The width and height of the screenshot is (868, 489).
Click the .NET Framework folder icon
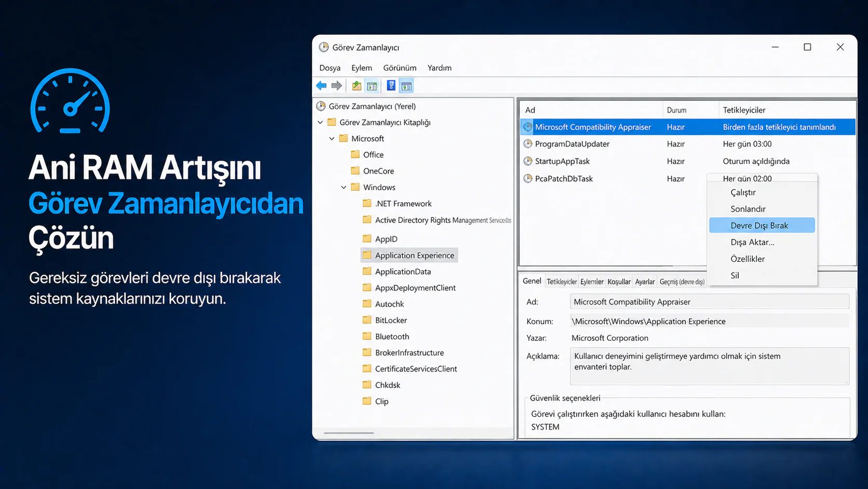click(x=367, y=203)
